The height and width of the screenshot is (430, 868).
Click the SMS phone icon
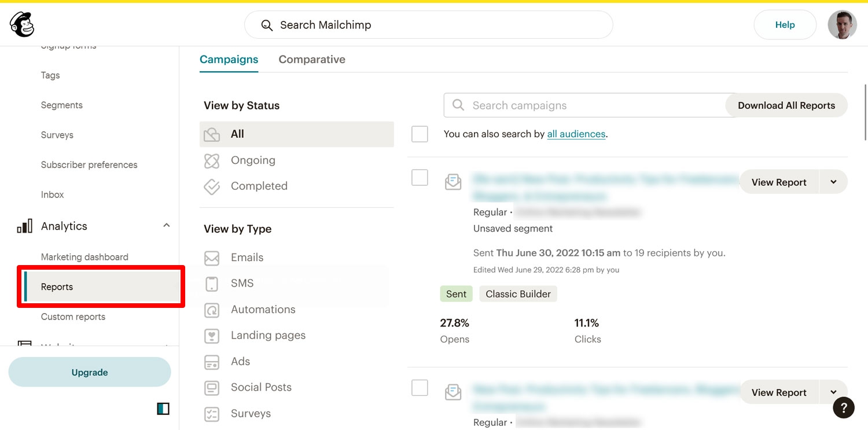pos(212,284)
